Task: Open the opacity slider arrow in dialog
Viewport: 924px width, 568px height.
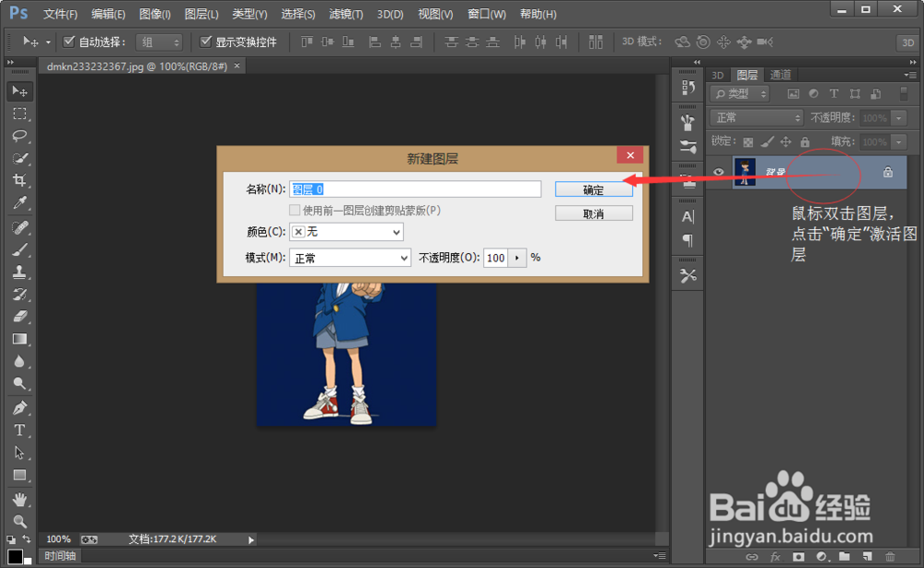Action: [x=517, y=258]
